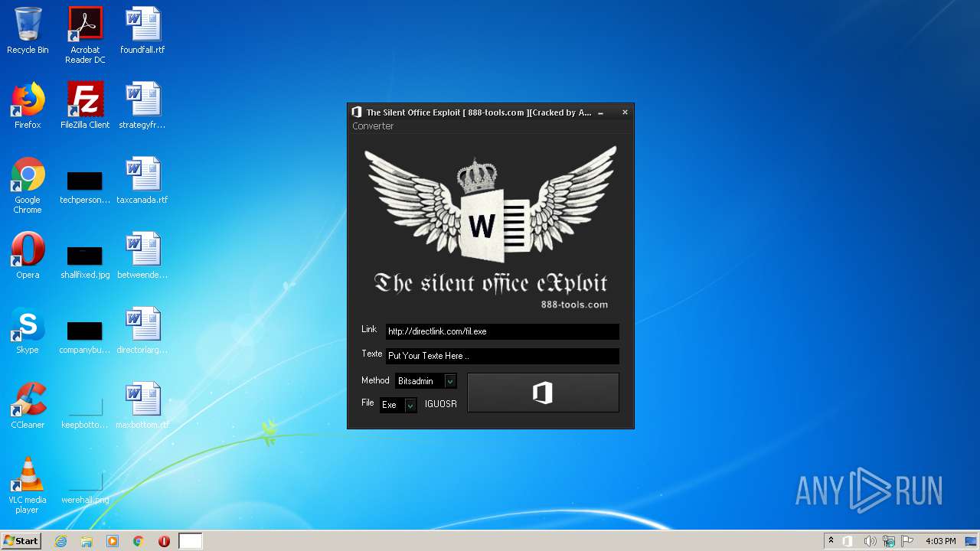The height and width of the screenshot is (551, 980).
Task: Show hidden system tray icons
Action: (831, 541)
